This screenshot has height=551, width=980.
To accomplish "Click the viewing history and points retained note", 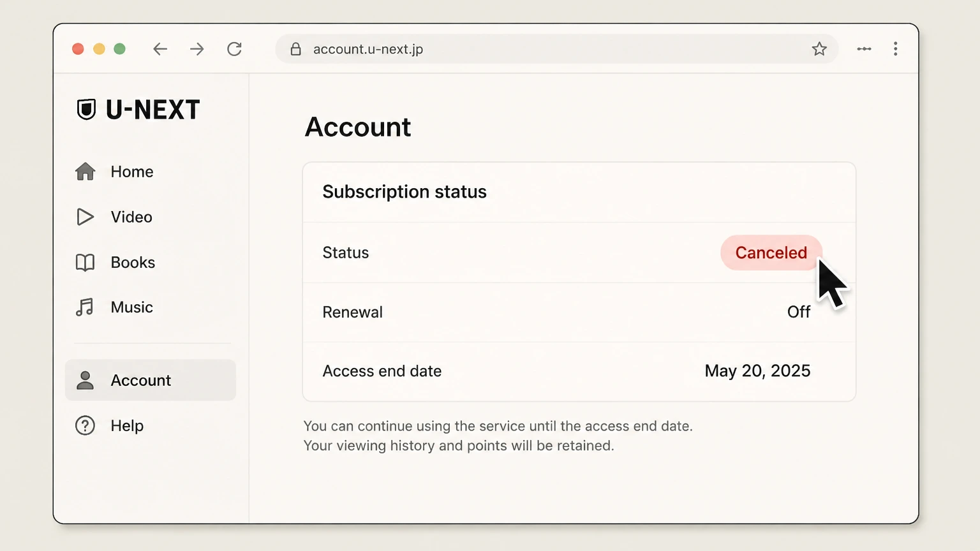I will 459,446.
